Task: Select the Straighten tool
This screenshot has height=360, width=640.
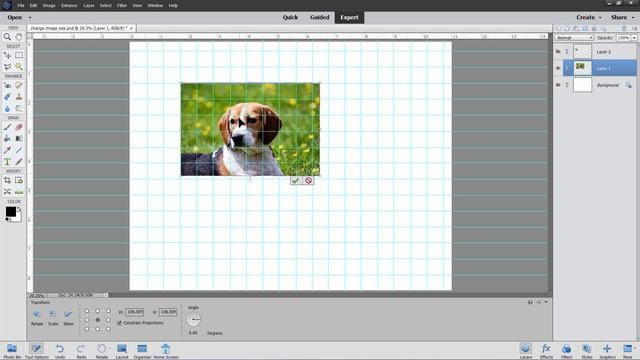Action: (19, 191)
